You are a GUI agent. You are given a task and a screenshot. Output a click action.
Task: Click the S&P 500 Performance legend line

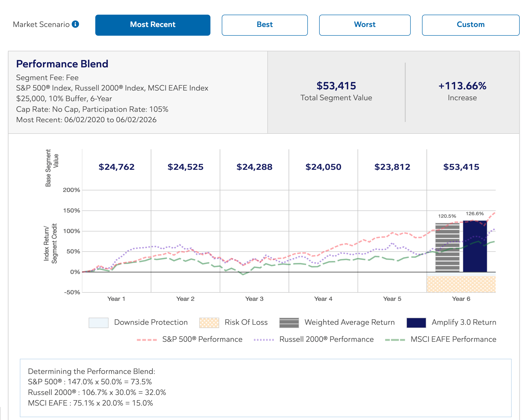click(147, 340)
